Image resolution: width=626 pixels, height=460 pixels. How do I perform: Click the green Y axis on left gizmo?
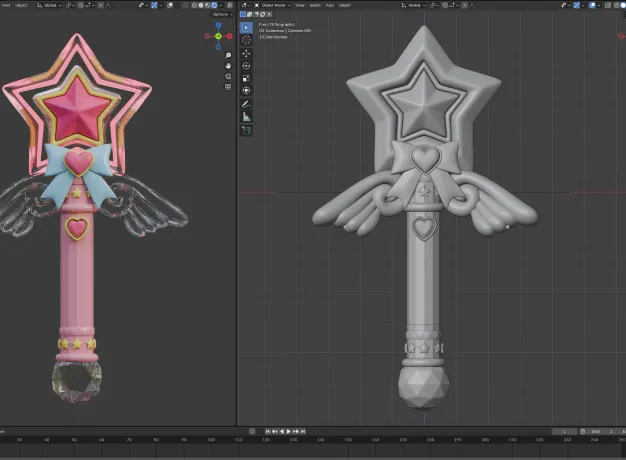coord(218,36)
